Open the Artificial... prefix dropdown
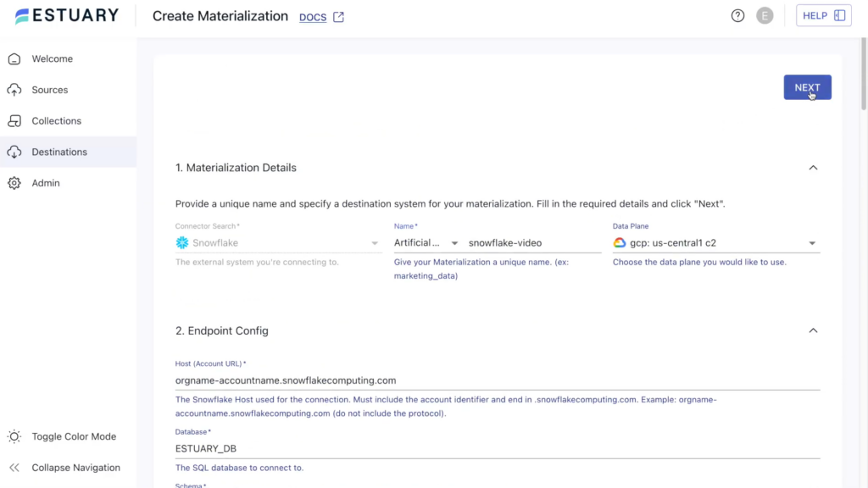This screenshot has width=868, height=488. click(426, 242)
